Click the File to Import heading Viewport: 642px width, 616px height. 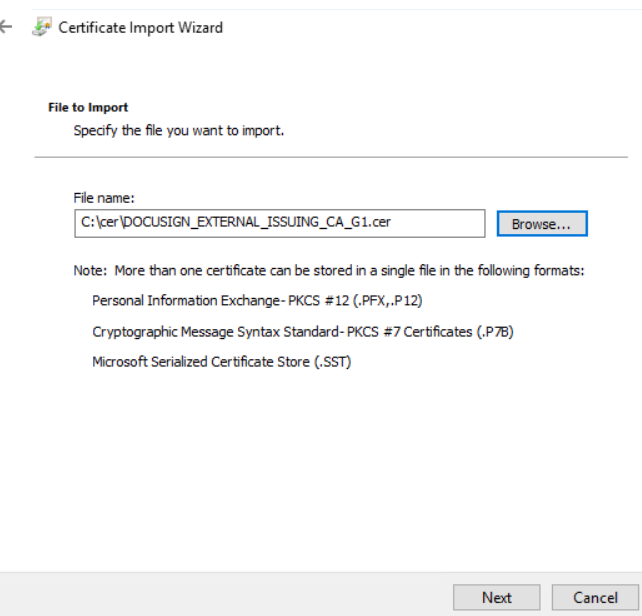click(x=88, y=107)
